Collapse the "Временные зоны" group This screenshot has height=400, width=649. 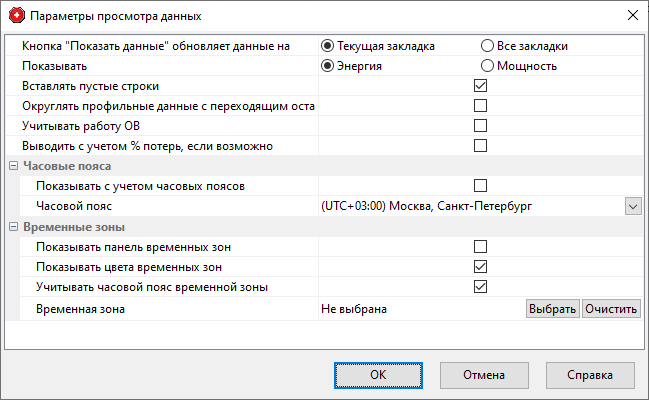coord(12,228)
